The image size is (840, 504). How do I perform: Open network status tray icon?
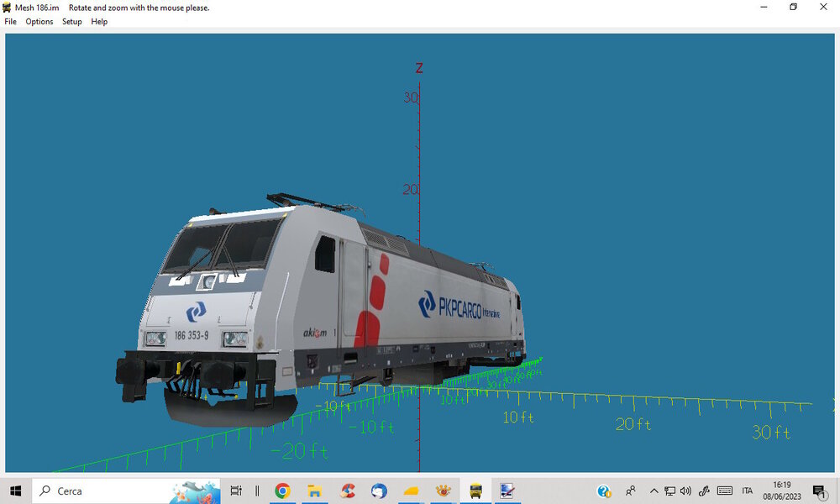pos(669,491)
